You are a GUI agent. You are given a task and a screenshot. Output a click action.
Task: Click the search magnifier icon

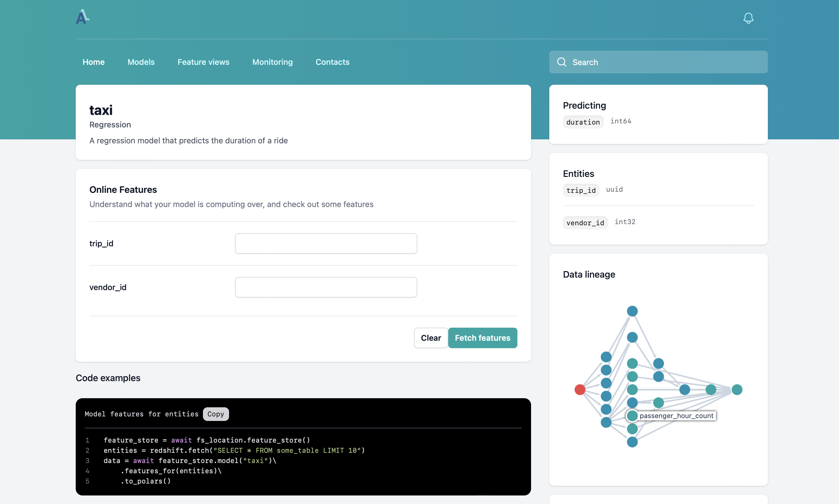(x=562, y=62)
